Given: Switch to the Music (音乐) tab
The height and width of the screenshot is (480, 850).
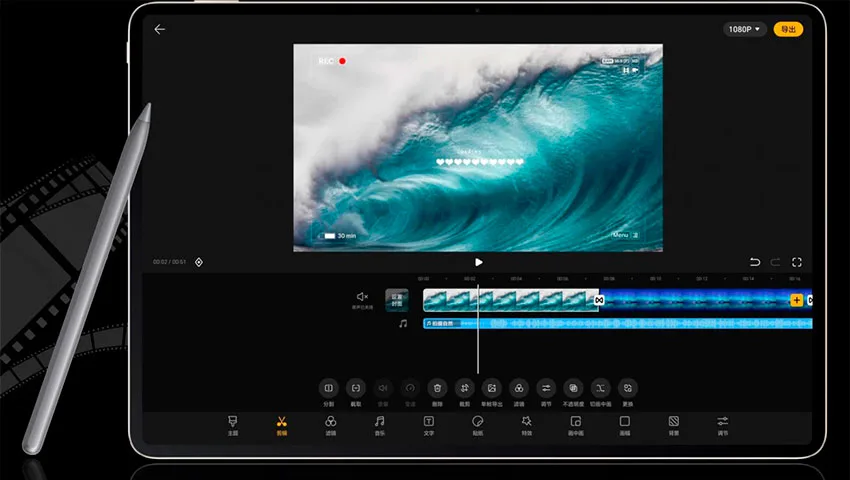Looking at the screenshot, I should click(x=379, y=425).
